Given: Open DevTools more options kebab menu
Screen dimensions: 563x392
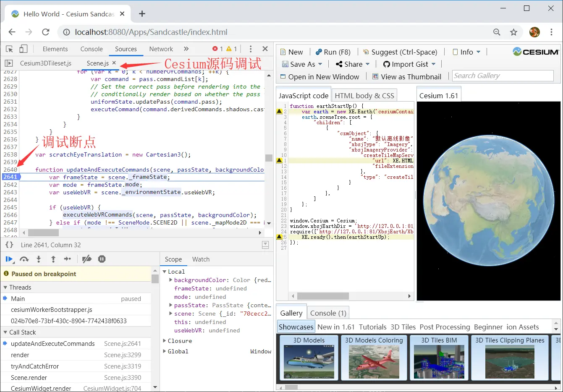Looking at the screenshot, I should click(251, 49).
